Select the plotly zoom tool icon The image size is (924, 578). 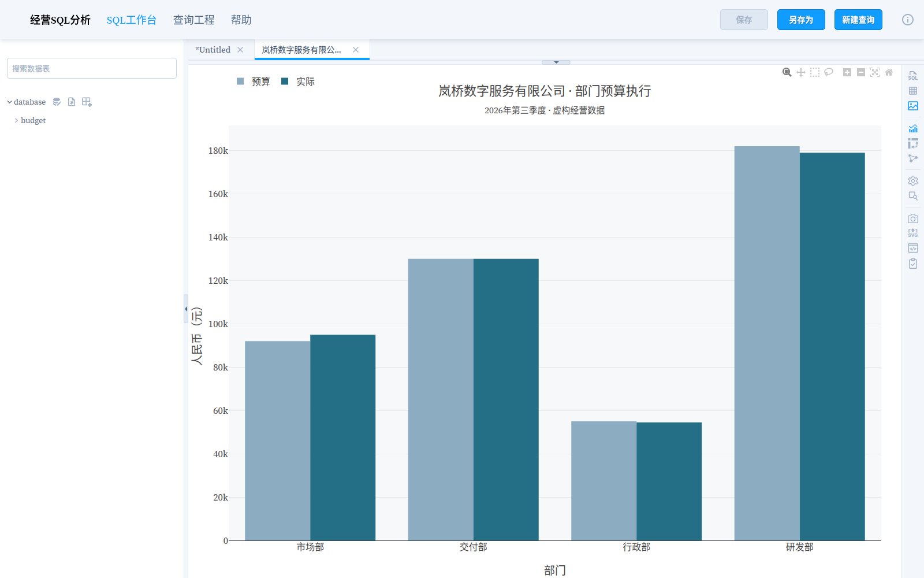[787, 72]
